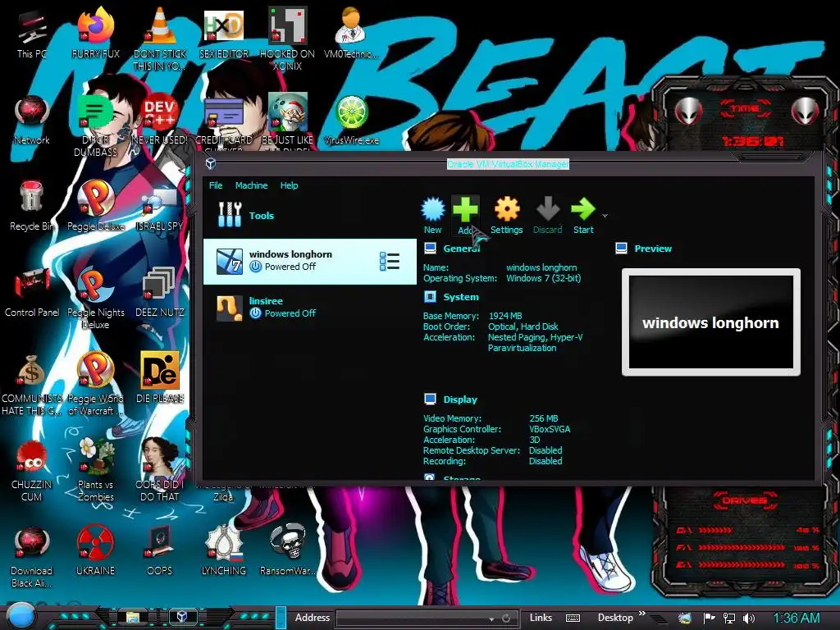Open VM Settings gear icon
This screenshot has width=840, height=630.
coord(507,209)
